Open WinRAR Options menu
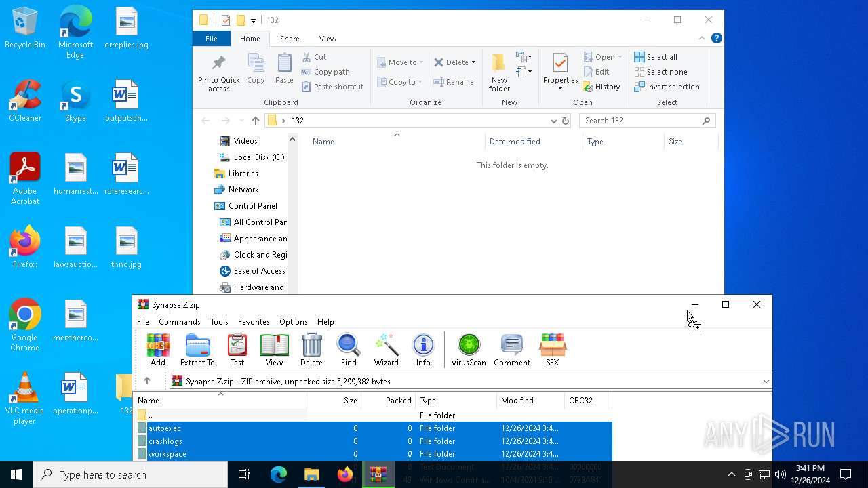The height and width of the screenshot is (488, 868). click(x=294, y=322)
